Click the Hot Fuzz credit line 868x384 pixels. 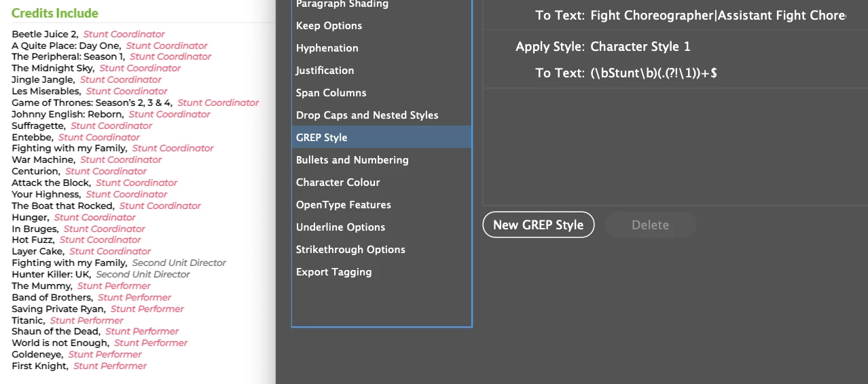(76, 240)
